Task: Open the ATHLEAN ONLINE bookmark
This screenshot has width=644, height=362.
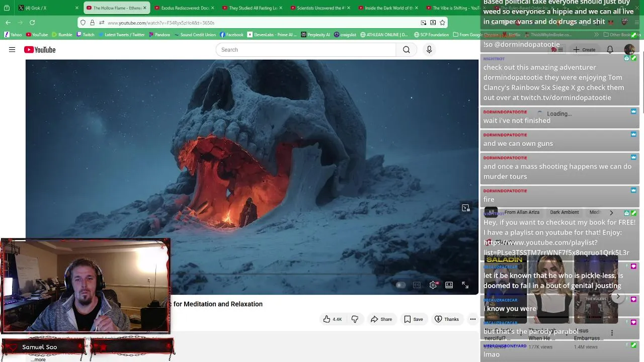Action: coord(383,35)
